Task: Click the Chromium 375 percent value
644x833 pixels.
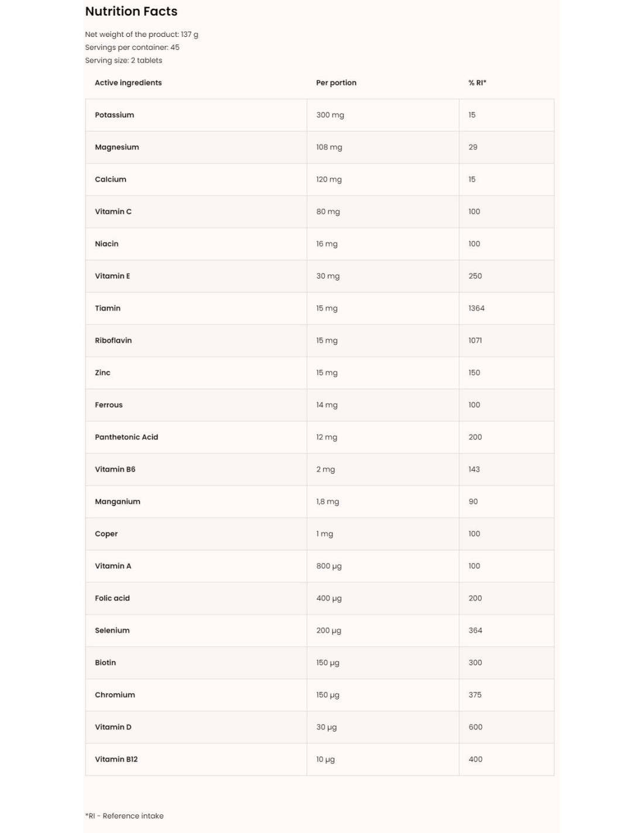Action: pyautogui.click(x=475, y=695)
